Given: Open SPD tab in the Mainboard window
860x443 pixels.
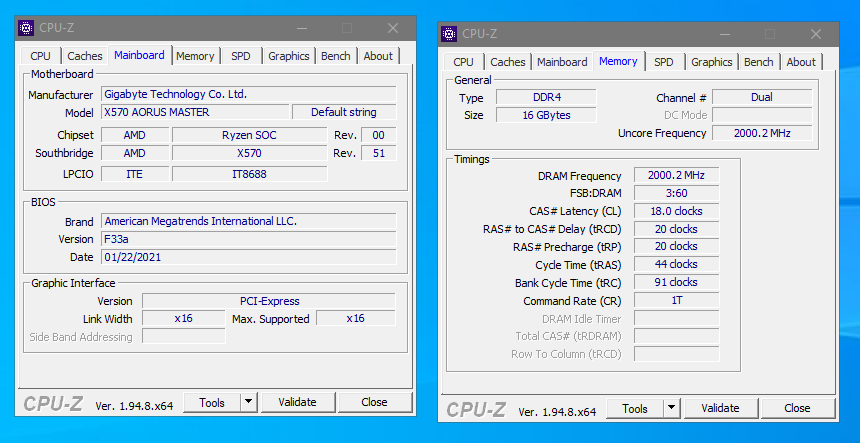Looking at the screenshot, I should click(241, 56).
